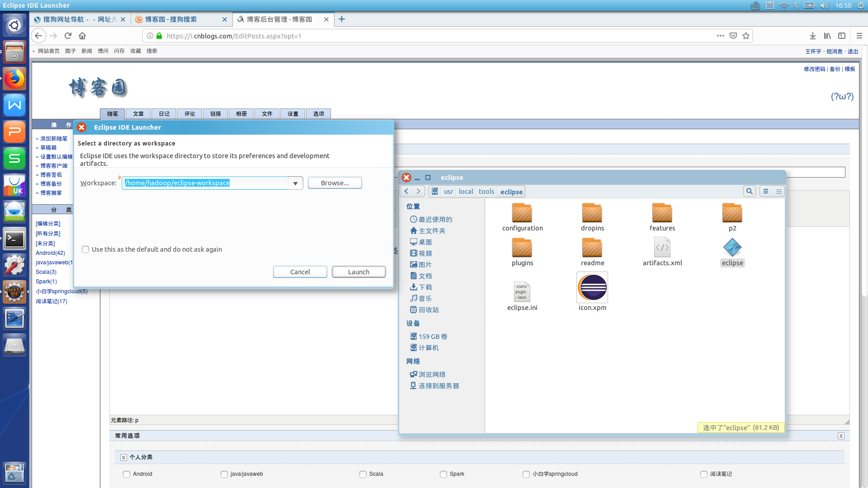The height and width of the screenshot is (488, 868).
Task: Collapse the 个人分类 section
Action: point(123,457)
